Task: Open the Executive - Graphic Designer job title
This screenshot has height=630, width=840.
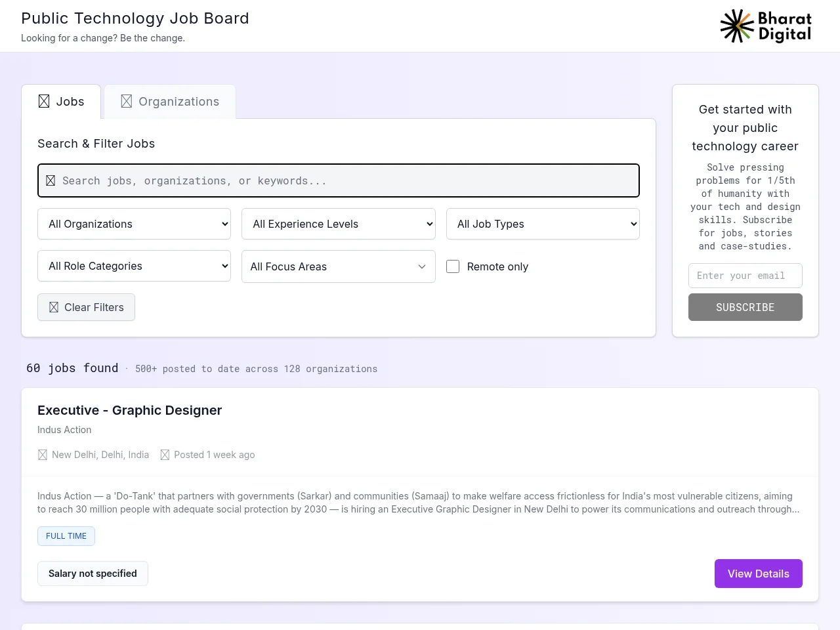Action: click(x=130, y=410)
